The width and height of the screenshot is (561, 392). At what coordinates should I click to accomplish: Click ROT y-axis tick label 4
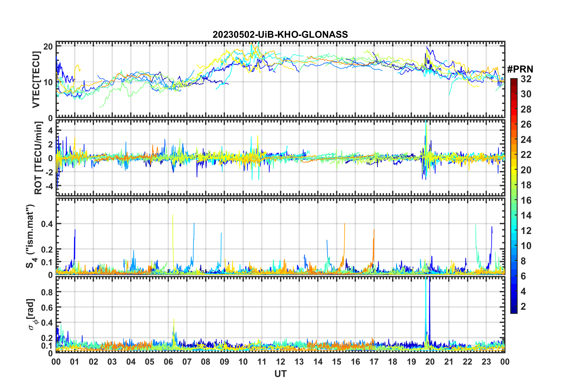point(50,130)
